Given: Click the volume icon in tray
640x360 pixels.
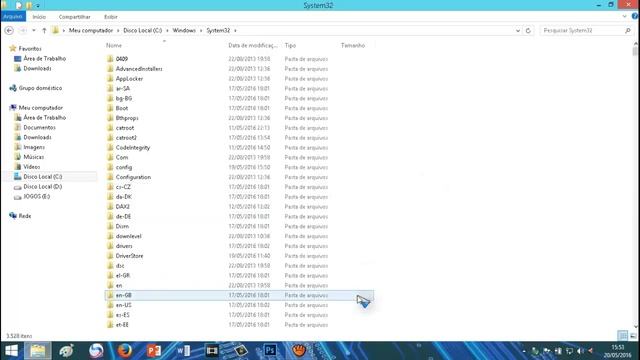Looking at the screenshot, I should pos(580,351).
